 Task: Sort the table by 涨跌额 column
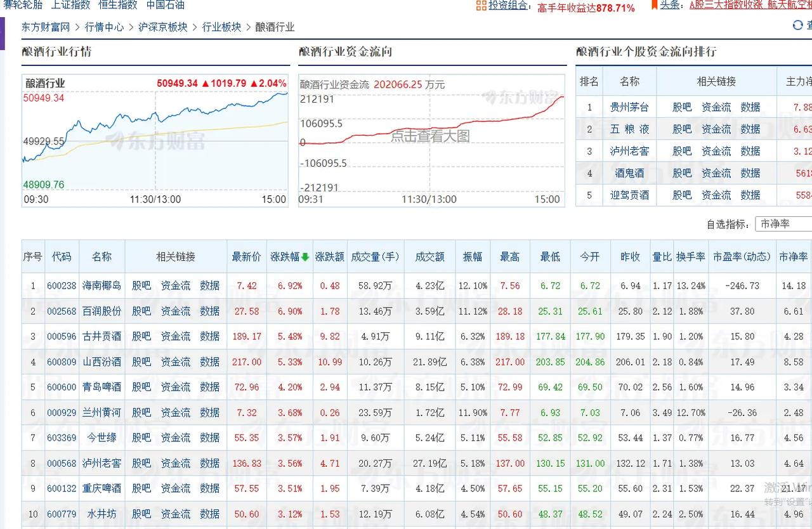click(x=330, y=257)
